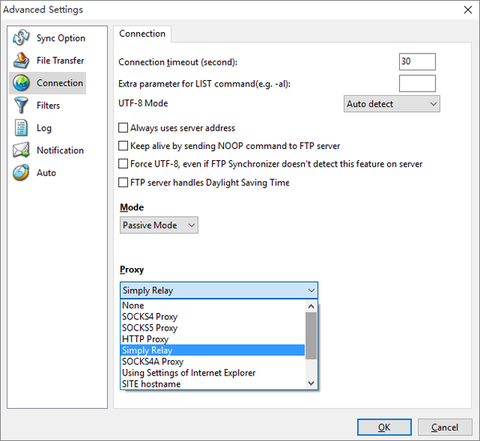Select the Auto clock icon

pyautogui.click(x=21, y=173)
